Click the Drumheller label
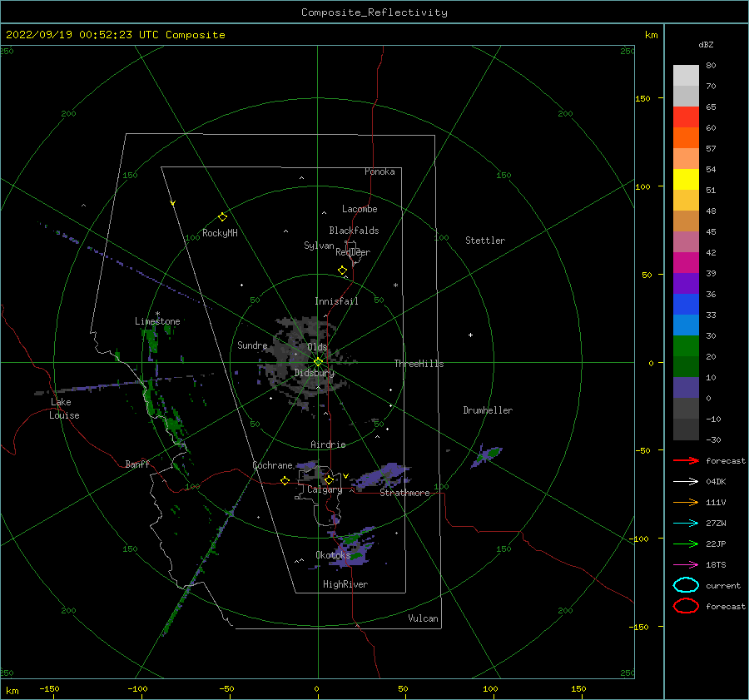 pyautogui.click(x=488, y=410)
